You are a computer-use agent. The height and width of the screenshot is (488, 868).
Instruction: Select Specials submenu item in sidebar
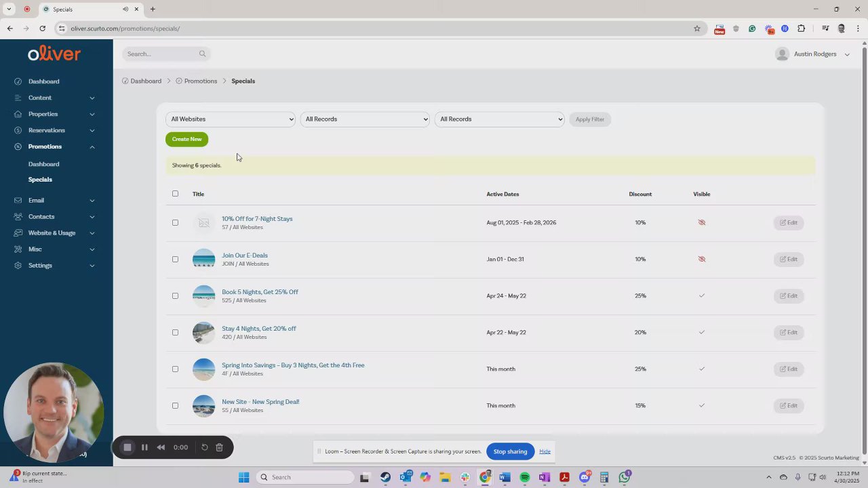(x=40, y=180)
